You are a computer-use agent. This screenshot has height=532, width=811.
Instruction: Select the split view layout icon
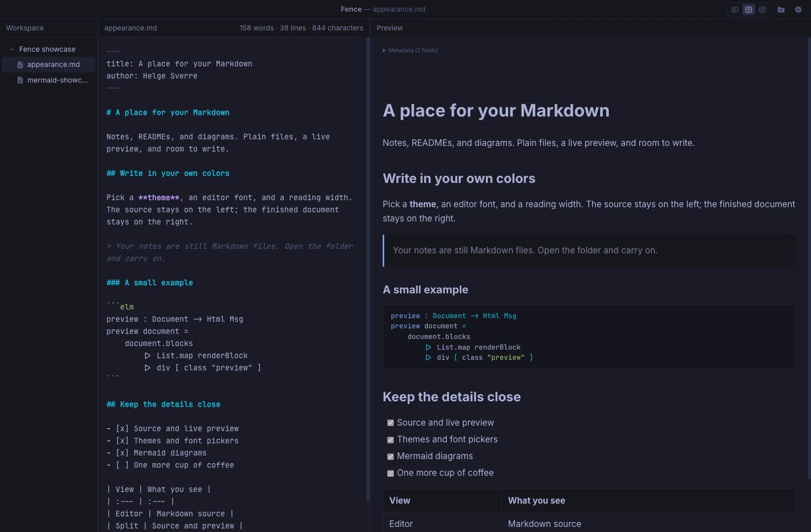point(749,10)
